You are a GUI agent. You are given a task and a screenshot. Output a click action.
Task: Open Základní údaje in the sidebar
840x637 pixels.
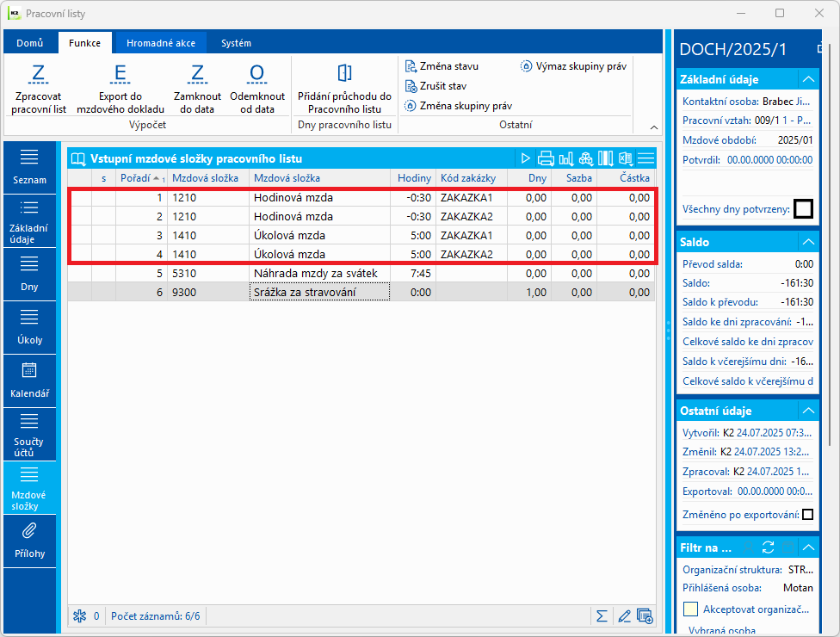29,221
